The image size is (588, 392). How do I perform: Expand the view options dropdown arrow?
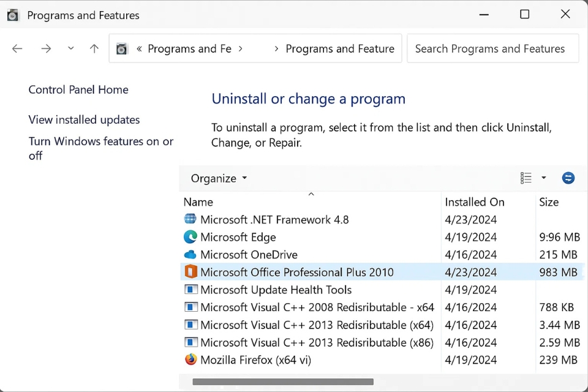click(543, 178)
